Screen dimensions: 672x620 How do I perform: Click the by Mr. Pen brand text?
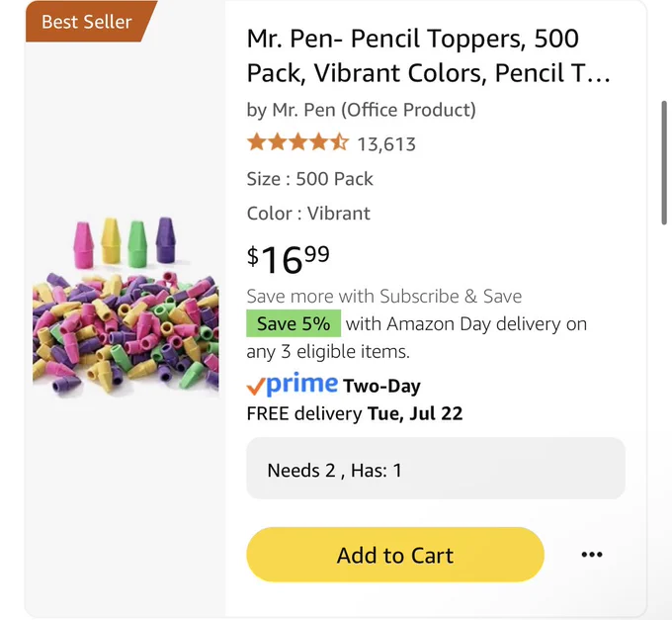(361, 110)
